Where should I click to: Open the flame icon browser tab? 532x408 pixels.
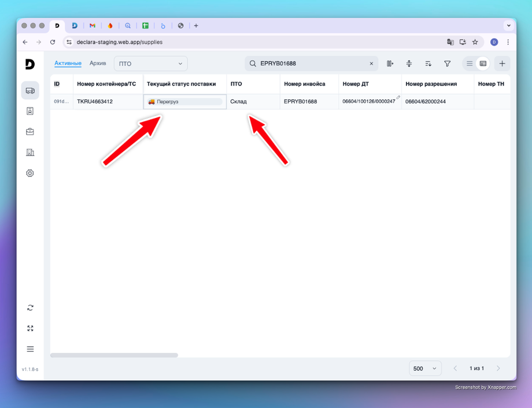click(110, 26)
